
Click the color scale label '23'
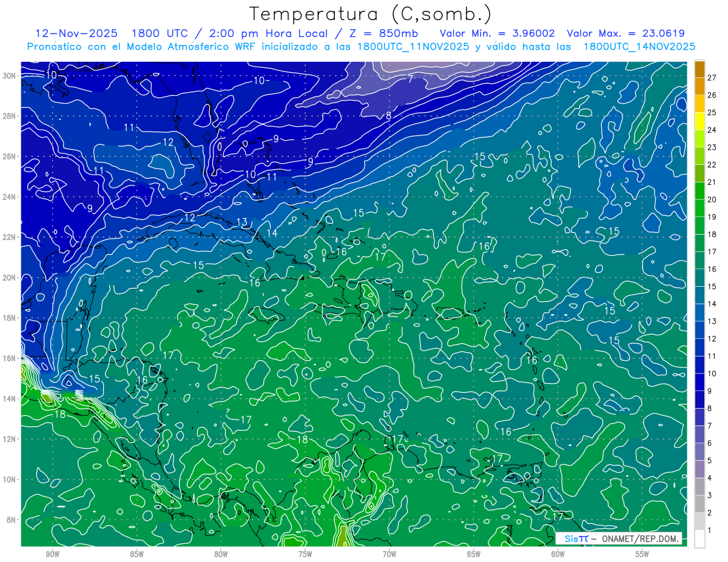click(x=712, y=147)
